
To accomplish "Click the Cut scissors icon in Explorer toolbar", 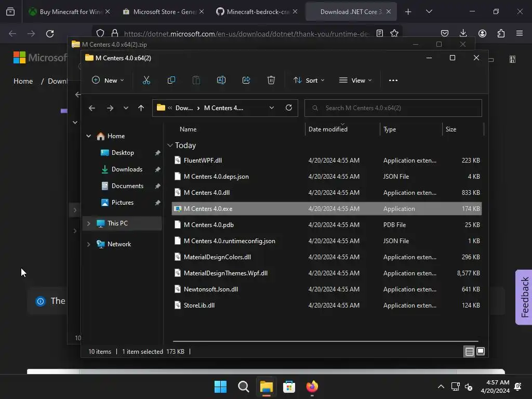I will [146, 81].
